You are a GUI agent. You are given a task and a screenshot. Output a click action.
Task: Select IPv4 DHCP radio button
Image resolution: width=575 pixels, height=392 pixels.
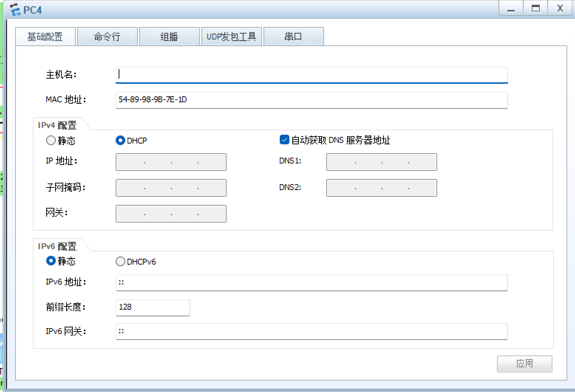coord(120,140)
